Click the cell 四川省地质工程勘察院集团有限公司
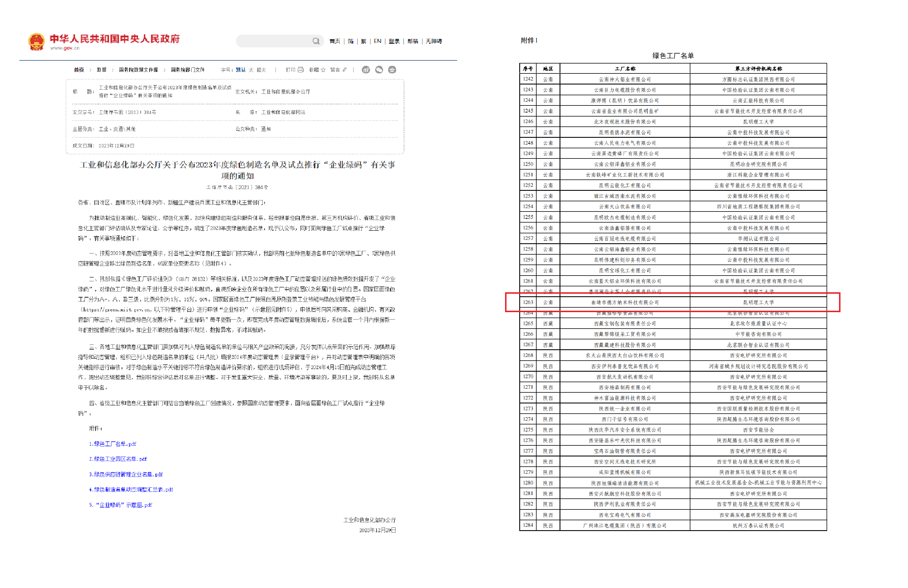The width and height of the screenshot is (908, 588). pos(758,207)
